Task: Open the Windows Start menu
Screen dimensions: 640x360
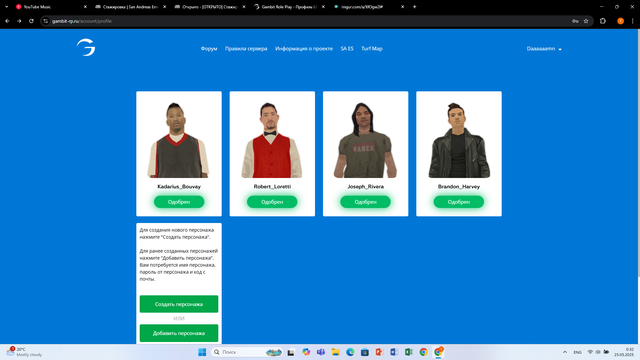Action: [202, 352]
